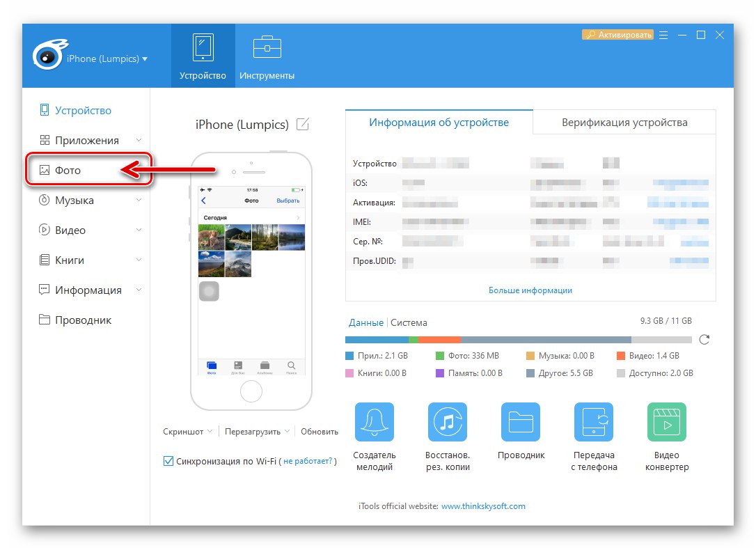Screen dimensions: 756x548
Task: Expand the Информация chevron
Action: (139, 290)
